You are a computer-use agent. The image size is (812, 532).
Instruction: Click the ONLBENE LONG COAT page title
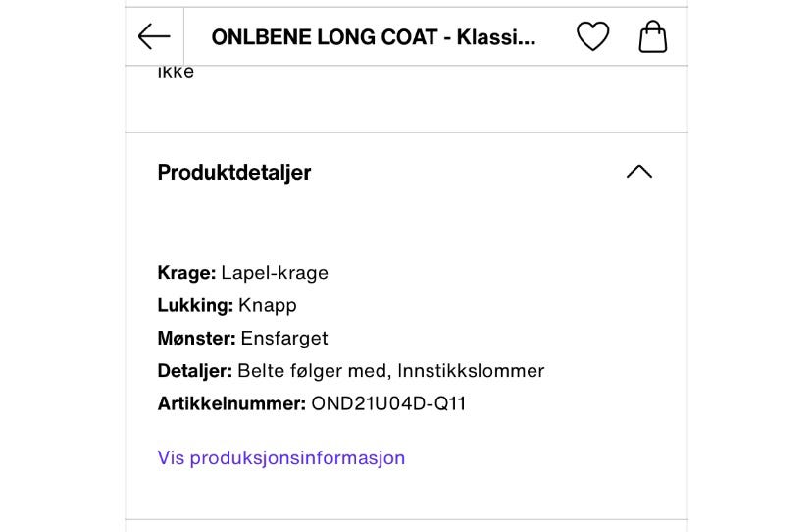374,37
